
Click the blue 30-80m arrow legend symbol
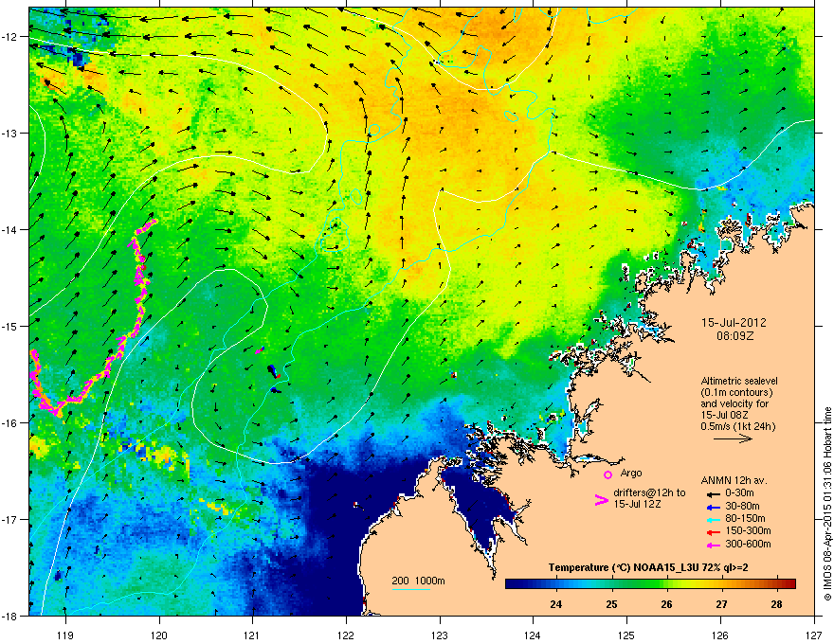tap(713, 507)
